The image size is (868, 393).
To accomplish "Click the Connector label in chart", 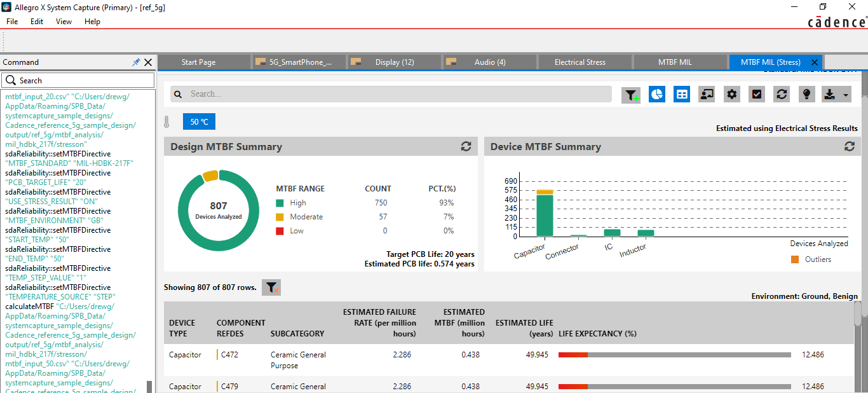I will click(x=562, y=252).
